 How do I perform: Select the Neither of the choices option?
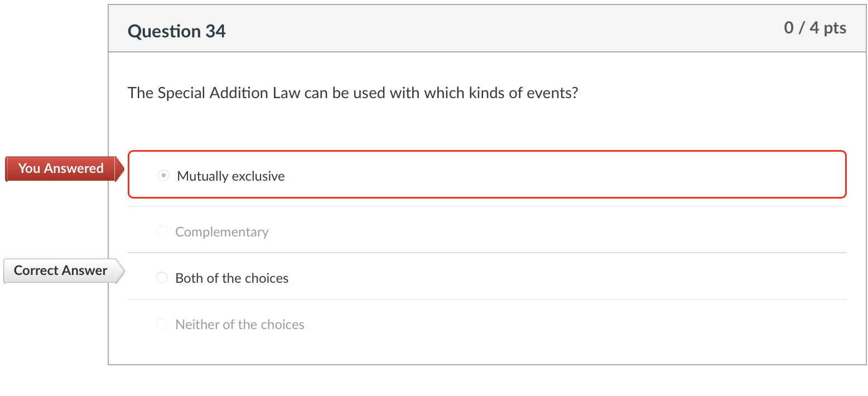click(162, 323)
